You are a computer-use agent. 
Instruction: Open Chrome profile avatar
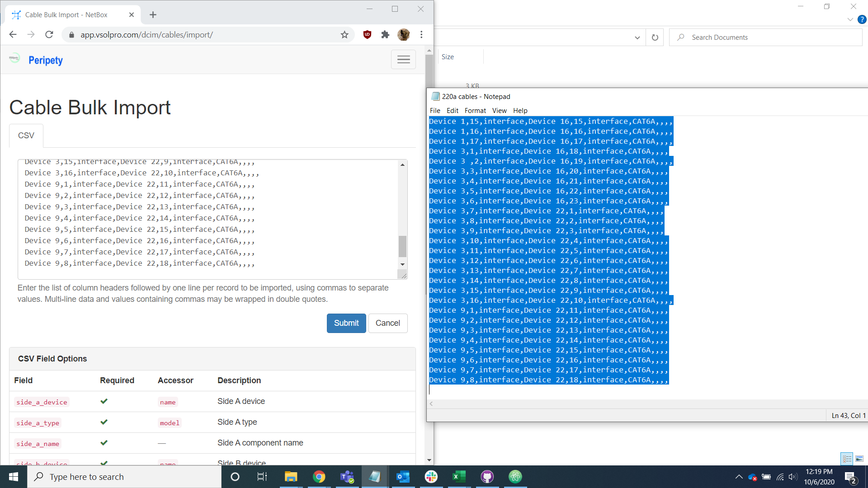(403, 35)
